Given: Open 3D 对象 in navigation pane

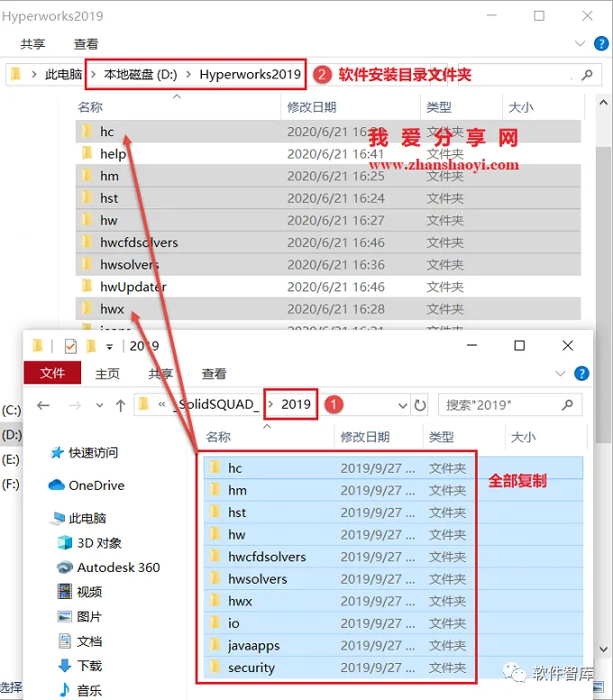Looking at the screenshot, I should click(x=89, y=543).
